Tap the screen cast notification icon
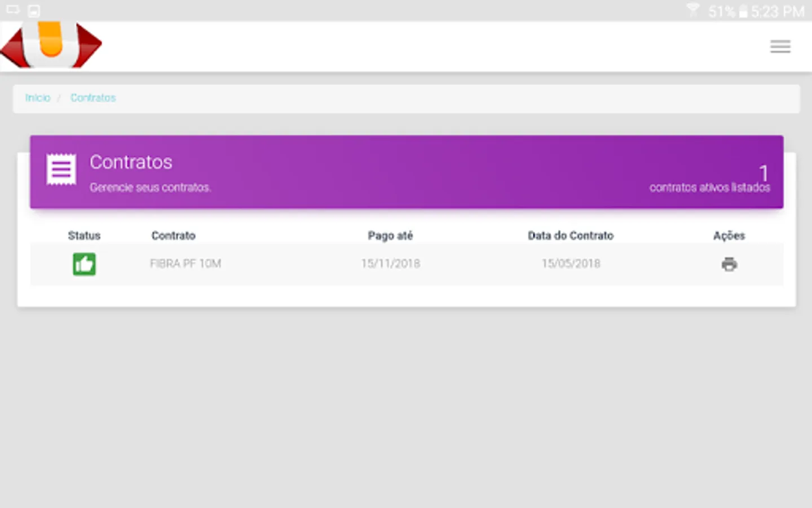The image size is (812, 508). [x=12, y=10]
